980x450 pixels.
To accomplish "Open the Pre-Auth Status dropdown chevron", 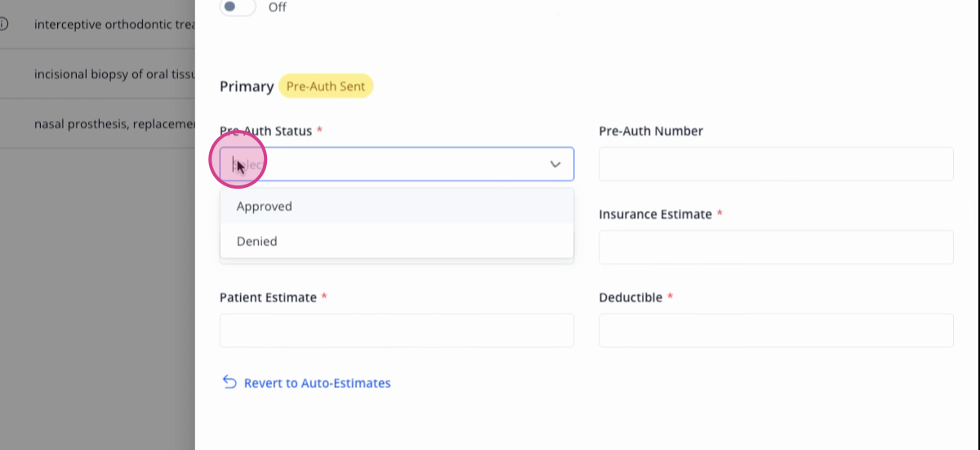I will (555, 164).
